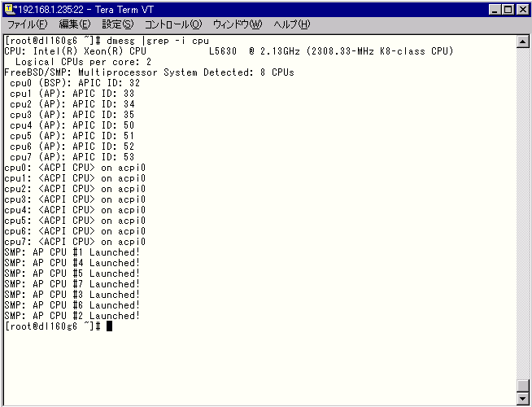This screenshot has height=407, width=532.
Task: Open the ファイル(F) menu
Action: pos(27,24)
